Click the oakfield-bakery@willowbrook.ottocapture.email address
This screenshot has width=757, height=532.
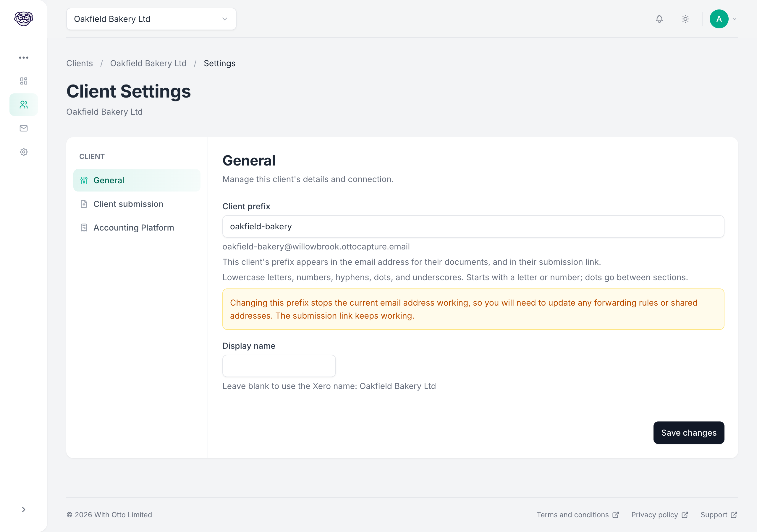tap(316, 246)
